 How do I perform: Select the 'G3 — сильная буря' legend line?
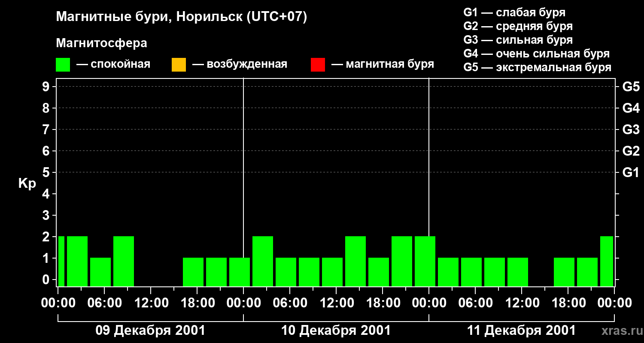point(518,40)
